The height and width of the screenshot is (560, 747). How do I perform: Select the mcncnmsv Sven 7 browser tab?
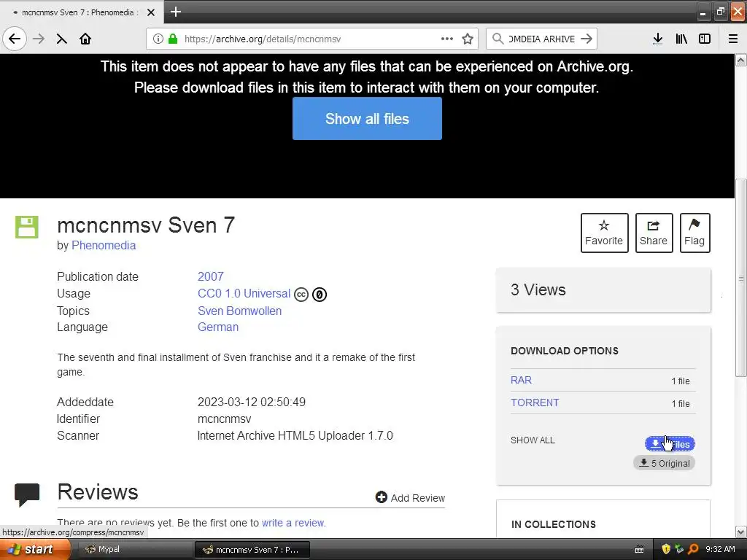click(x=82, y=12)
